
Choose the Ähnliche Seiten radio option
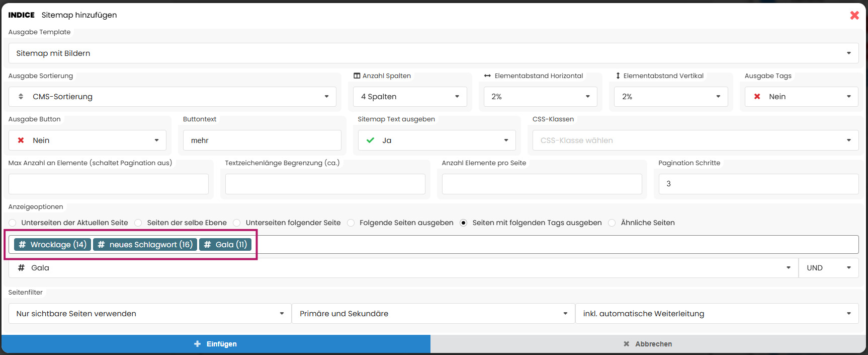pos(612,223)
